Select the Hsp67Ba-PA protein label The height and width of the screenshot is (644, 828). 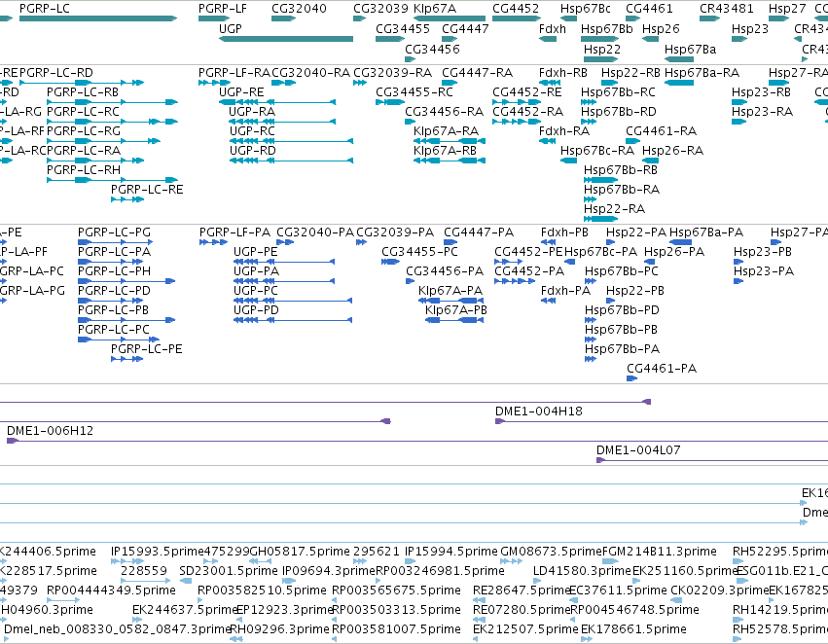pos(706,233)
